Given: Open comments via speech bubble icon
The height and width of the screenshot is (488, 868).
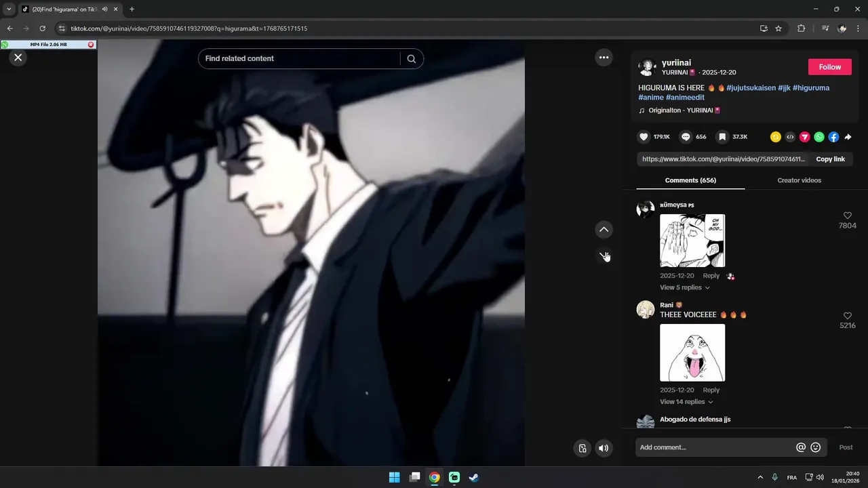Looking at the screenshot, I should coord(686,137).
